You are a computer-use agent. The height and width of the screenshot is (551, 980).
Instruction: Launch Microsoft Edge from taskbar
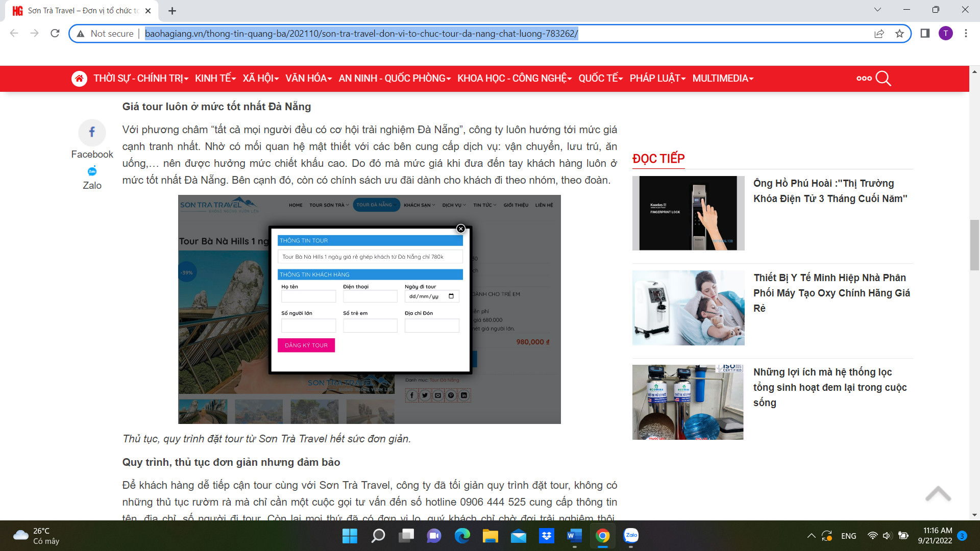[462, 536]
